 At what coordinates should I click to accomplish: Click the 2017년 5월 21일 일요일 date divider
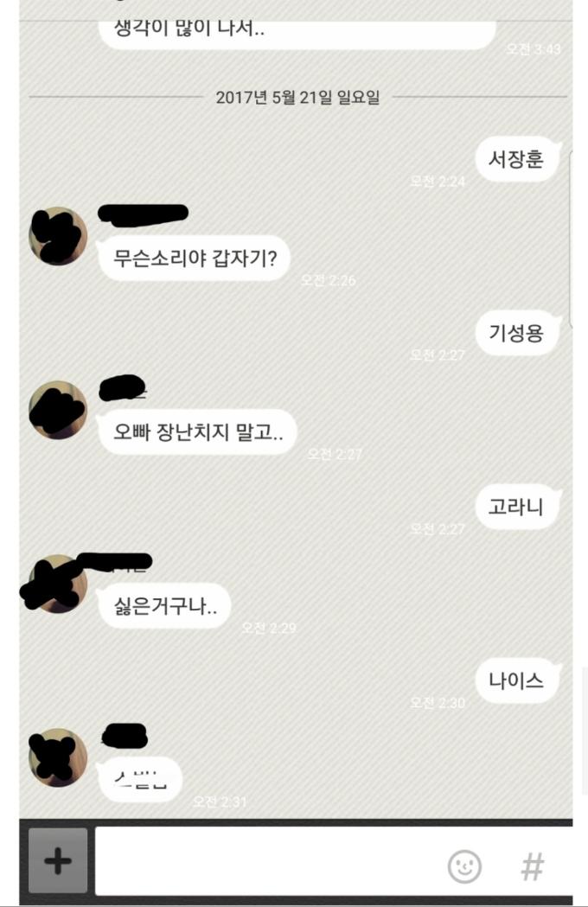(297, 97)
